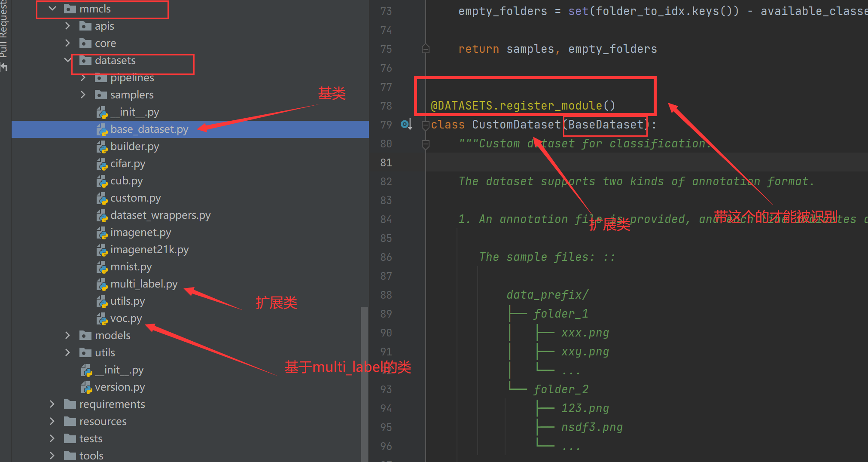868x462 pixels.
Task: Click 'data_prefix/' in the docstring
Action: pos(547,295)
